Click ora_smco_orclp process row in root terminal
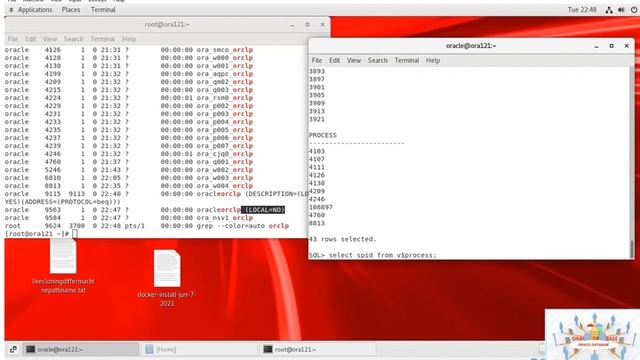The width and height of the screenshot is (640, 360). point(129,50)
